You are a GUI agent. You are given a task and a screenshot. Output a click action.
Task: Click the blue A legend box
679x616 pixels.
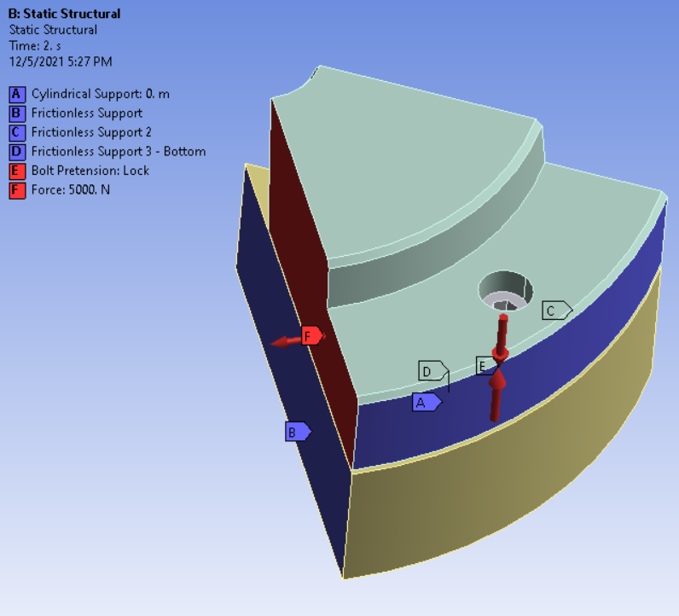17,94
